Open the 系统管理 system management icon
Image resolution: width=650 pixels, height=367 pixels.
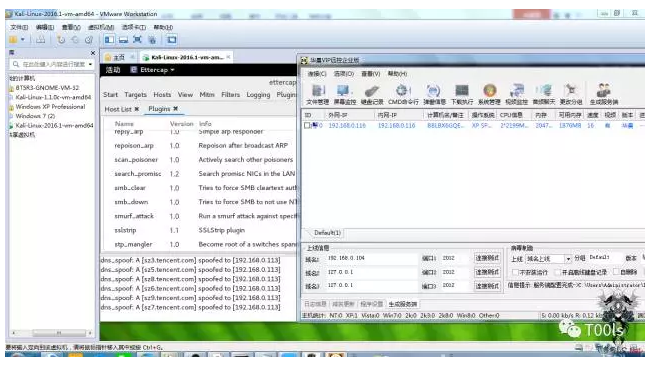point(490,95)
